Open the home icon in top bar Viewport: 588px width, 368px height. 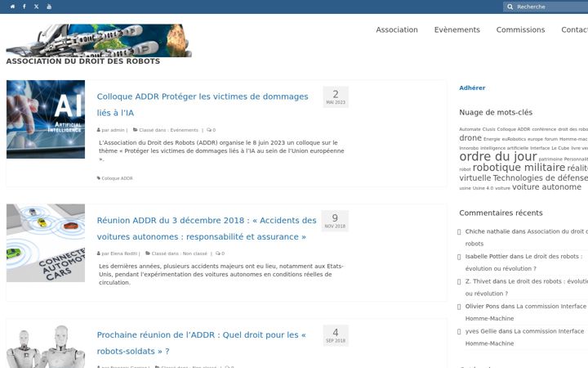click(12, 7)
